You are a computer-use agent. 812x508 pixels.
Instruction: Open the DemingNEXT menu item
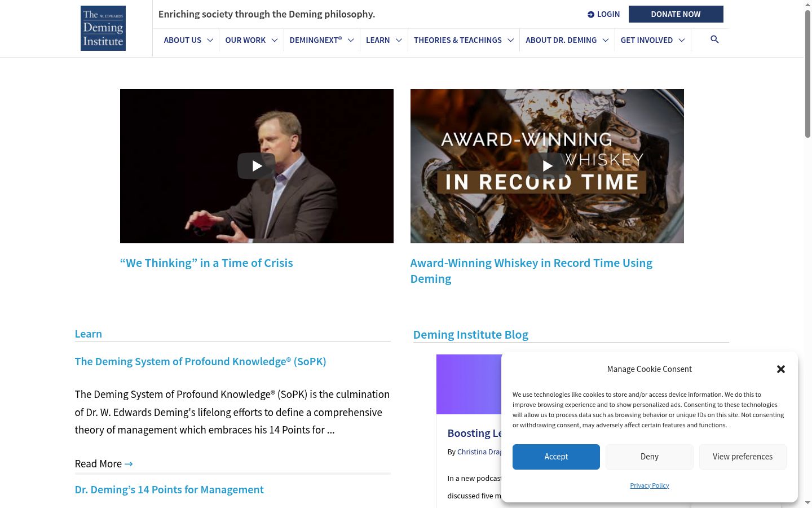click(x=316, y=40)
